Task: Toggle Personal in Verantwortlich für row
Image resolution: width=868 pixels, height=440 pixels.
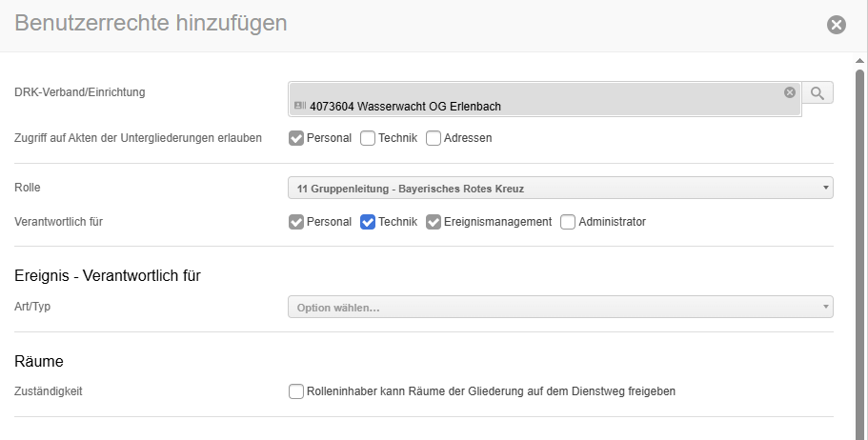Action: tap(296, 222)
